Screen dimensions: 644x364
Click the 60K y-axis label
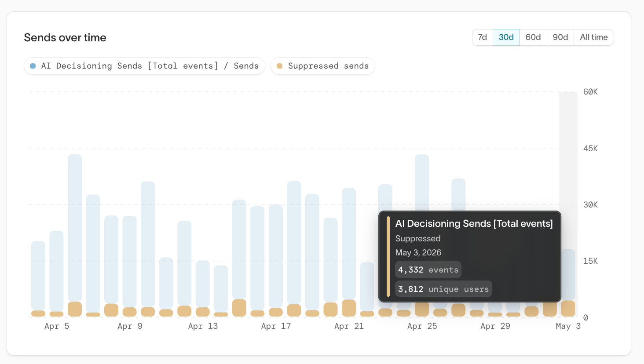pyautogui.click(x=590, y=92)
